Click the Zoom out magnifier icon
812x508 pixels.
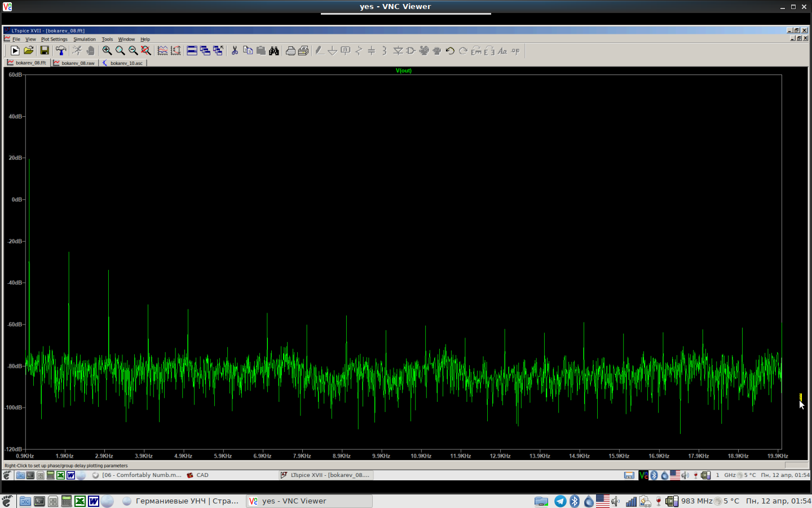point(133,51)
